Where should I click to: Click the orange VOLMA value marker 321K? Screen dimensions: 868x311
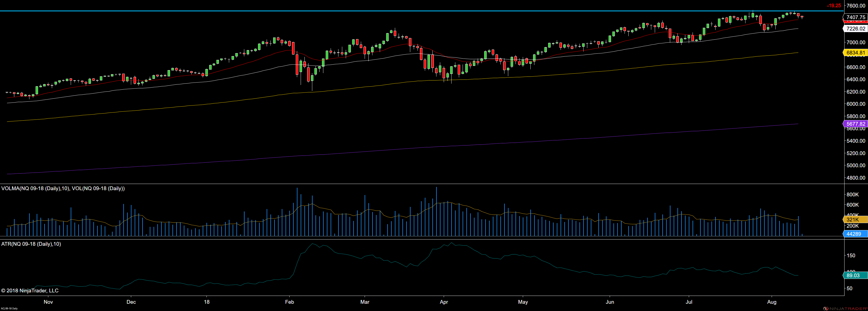coord(856,220)
